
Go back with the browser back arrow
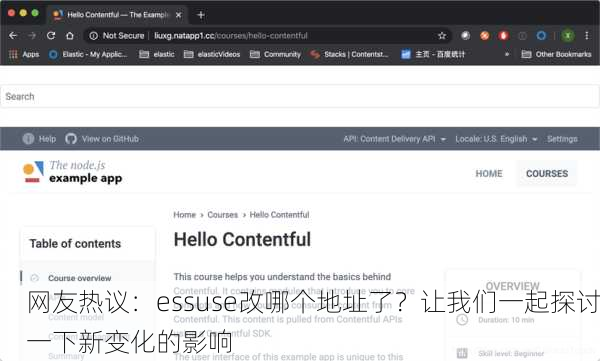13,36
